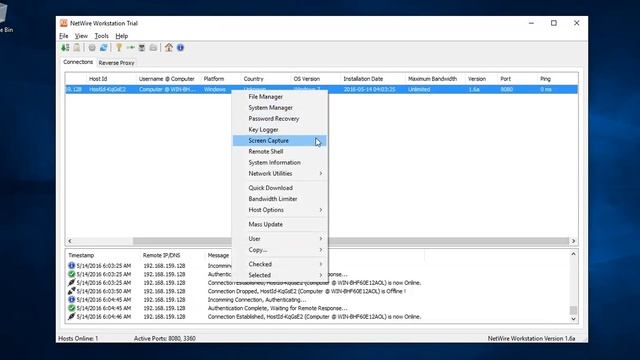The height and width of the screenshot is (360, 640).
Task: Expand the Host Options submenu
Action: (x=280, y=210)
